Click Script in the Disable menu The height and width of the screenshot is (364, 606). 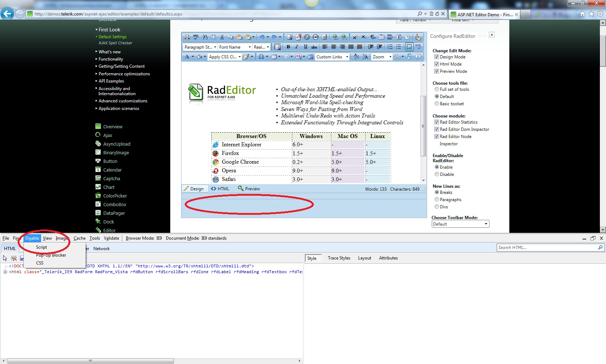pos(41,247)
